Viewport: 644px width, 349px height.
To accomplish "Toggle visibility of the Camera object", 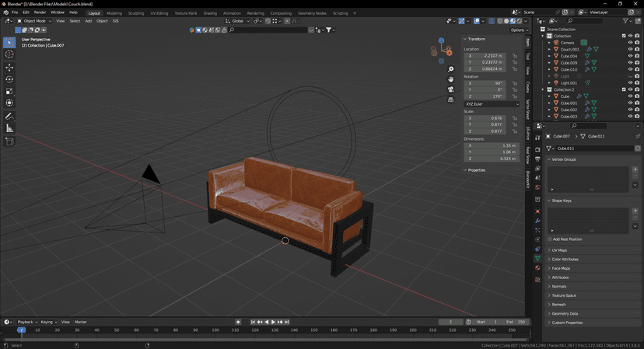I will tap(630, 43).
